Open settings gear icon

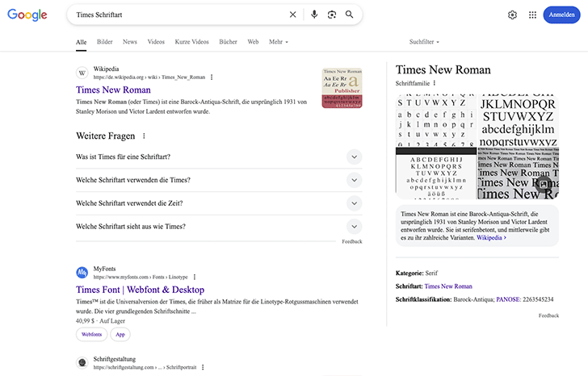512,15
